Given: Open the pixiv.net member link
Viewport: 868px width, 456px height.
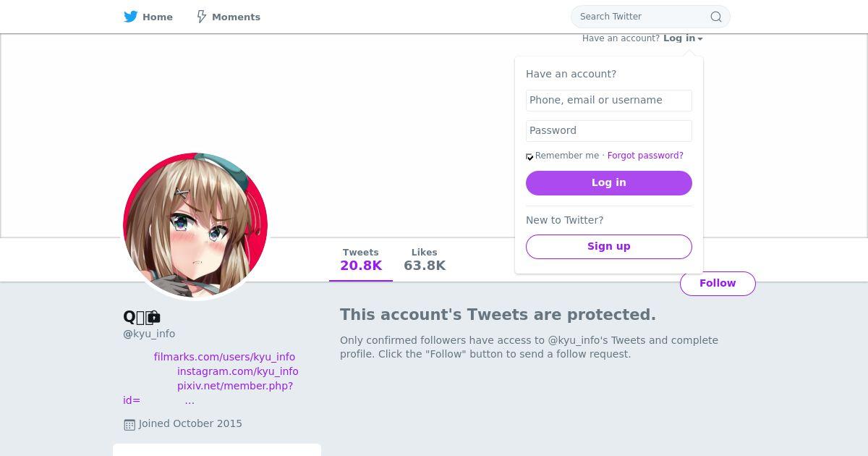Looking at the screenshot, I should coord(235,386).
